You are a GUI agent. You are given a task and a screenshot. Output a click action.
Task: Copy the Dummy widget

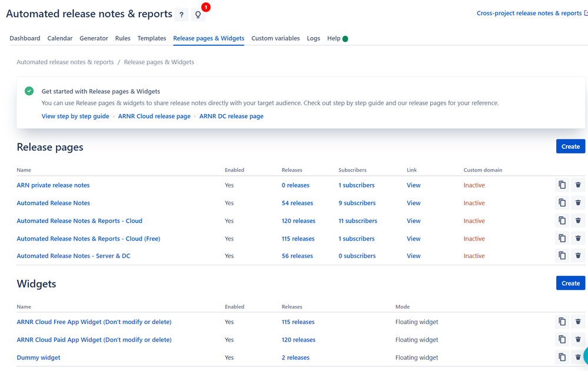562,357
